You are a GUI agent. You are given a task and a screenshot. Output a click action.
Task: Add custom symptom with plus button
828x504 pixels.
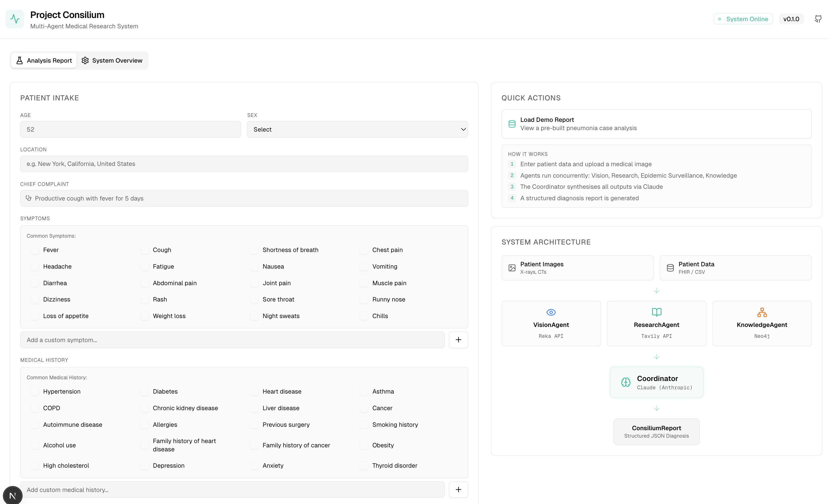coord(458,340)
